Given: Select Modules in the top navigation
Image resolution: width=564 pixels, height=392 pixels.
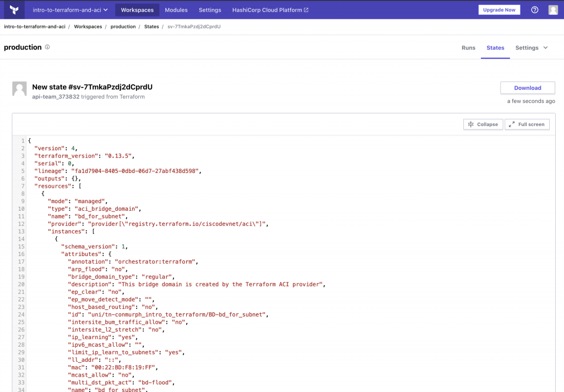Looking at the screenshot, I should [x=176, y=9].
